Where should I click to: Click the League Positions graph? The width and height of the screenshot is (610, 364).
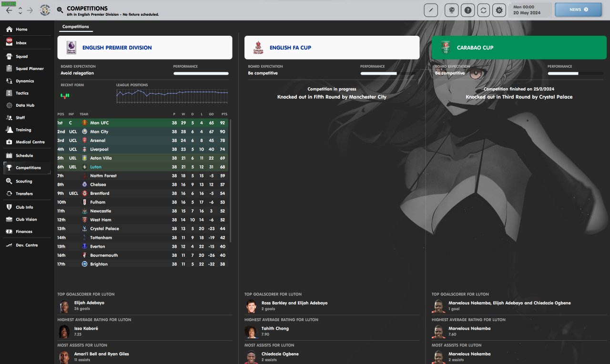pos(172,96)
